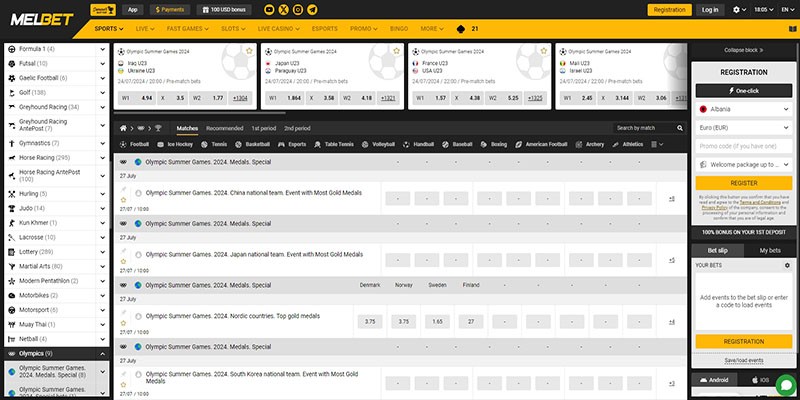Screen dimensions: 800x400
Task: Open the X (Twitter) social icon
Action: tap(283, 10)
